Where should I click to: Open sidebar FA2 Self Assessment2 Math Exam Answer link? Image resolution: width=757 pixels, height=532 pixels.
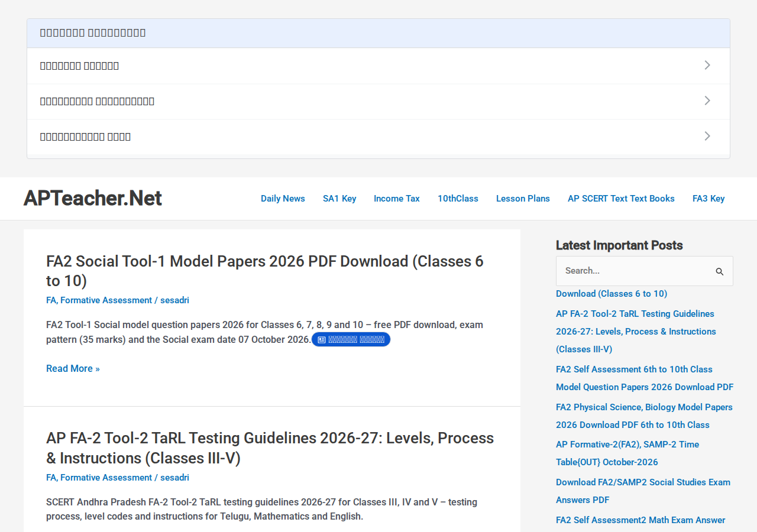point(640,520)
